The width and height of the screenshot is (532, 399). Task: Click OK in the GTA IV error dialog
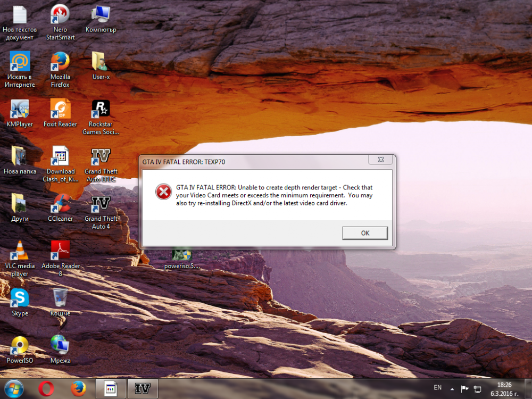[365, 233]
